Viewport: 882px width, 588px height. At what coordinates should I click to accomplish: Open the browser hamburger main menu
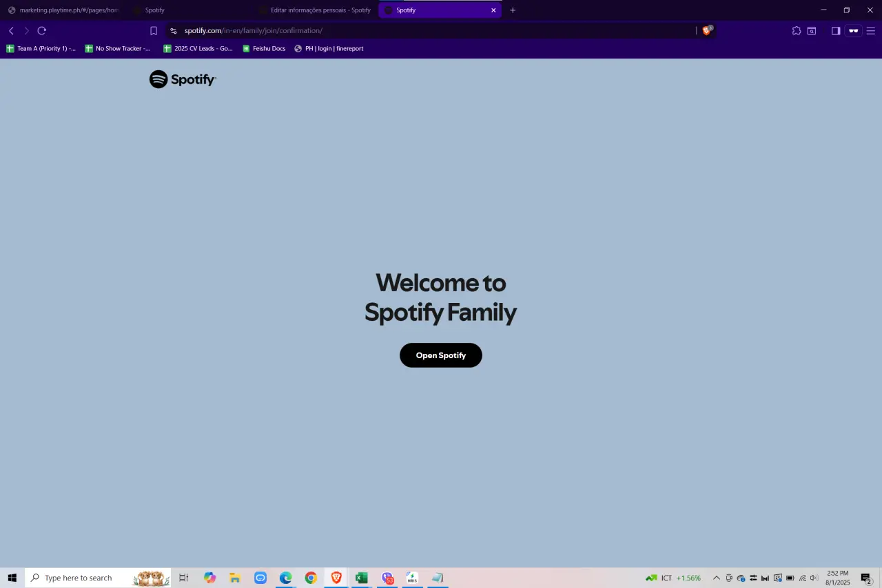(x=871, y=31)
